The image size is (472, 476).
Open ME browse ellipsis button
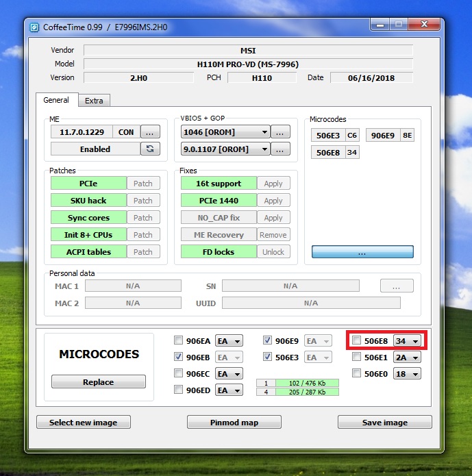(x=150, y=132)
